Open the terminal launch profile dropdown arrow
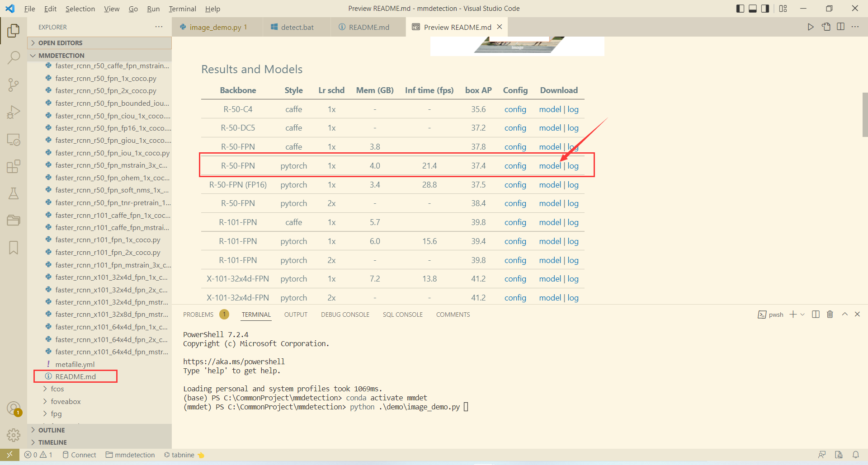The image size is (868, 465). (x=802, y=315)
